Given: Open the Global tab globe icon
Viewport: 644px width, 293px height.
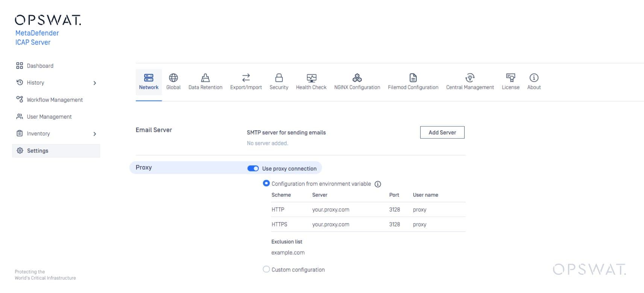Looking at the screenshot, I should point(173,78).
